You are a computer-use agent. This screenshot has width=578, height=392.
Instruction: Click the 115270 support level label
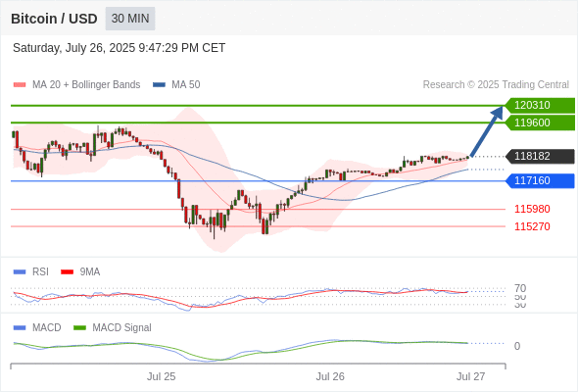pyautogui.click(x=532, y=226)
